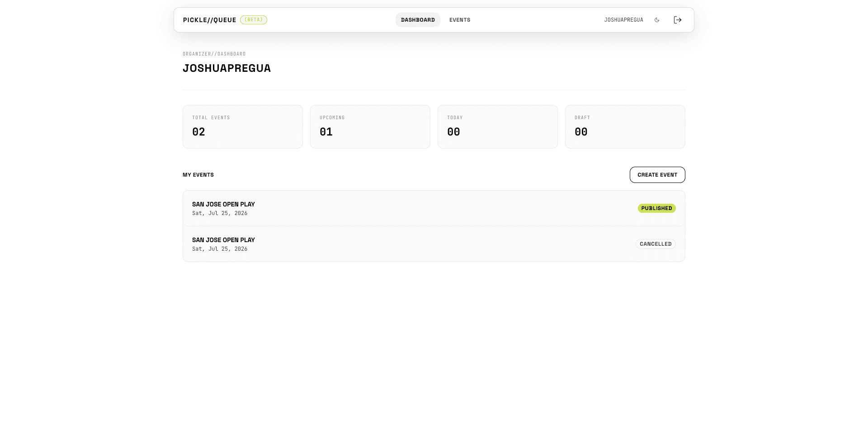This screenshot has width=868, height=435.
Task: Click the BETA badge
Action: click(254, 20)
